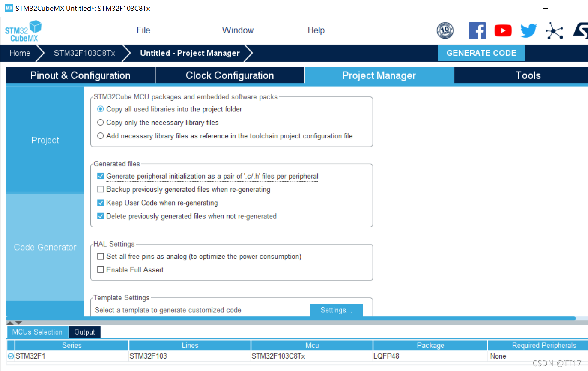Sort by Lines column header
This screenshot has width=588, height=371.
(190, 345)
